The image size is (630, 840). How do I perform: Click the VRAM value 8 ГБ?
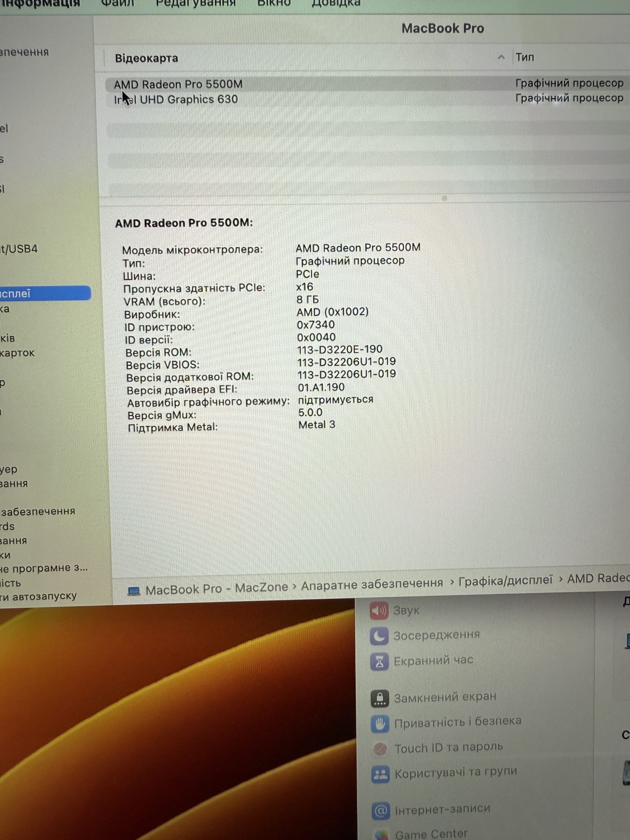[x=307, y=300]
